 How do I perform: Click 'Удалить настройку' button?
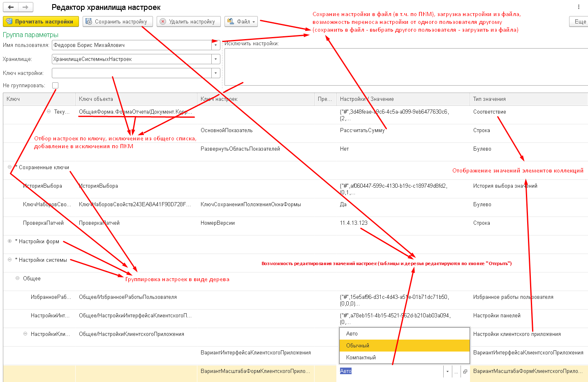189,21
